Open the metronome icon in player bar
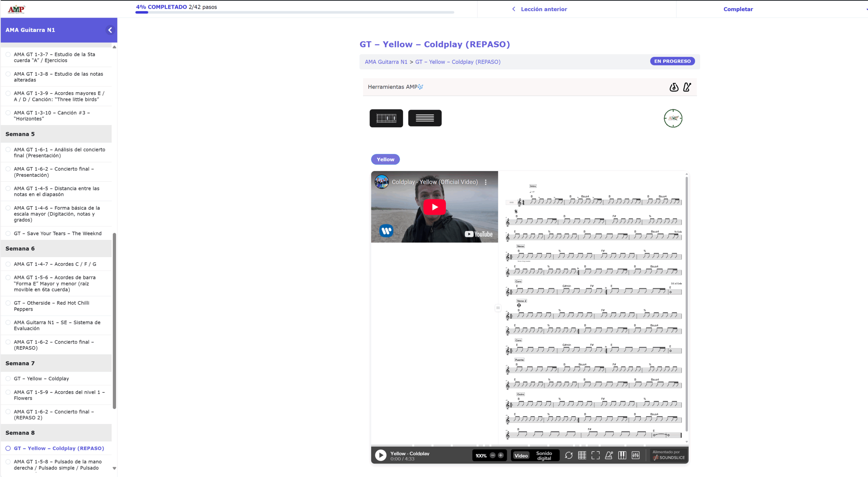The image size is (868, 477). pyautogui.click(x=609, y=455)
